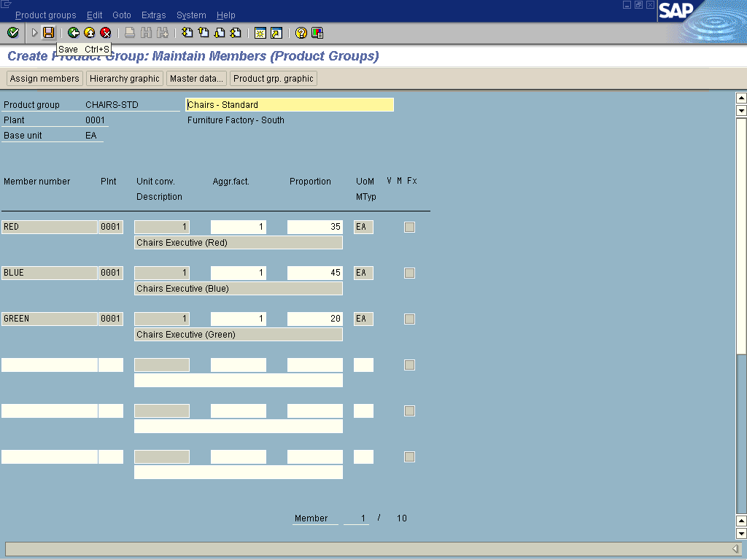Click the green Enter checkmark icon
This screenshot has width=747, height=560.
click(x=13, y=32)
